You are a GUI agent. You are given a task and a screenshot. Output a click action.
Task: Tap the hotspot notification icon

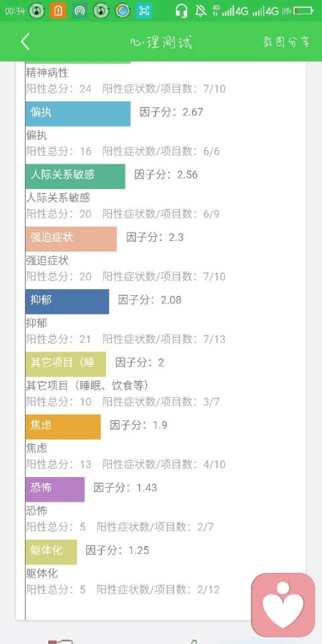pos(79,11)
